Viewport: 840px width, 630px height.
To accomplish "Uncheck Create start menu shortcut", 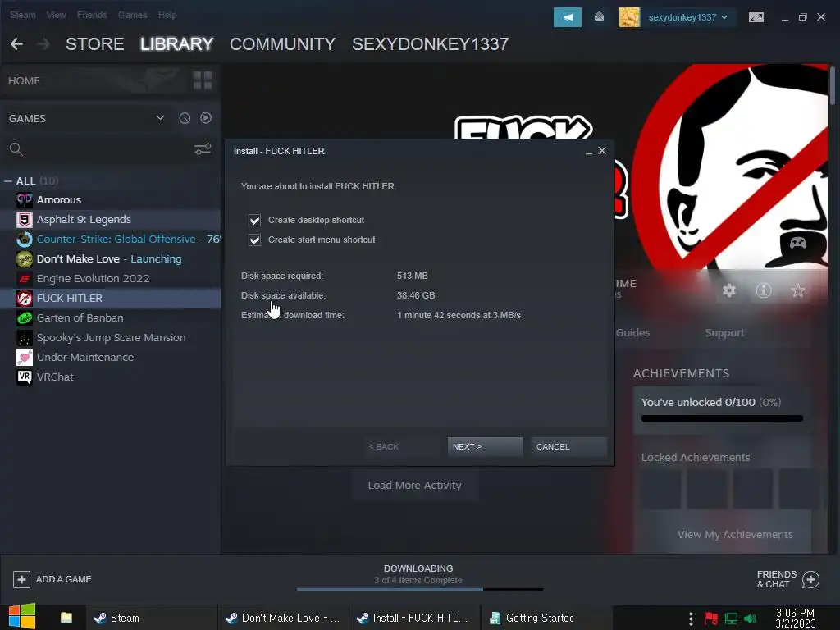I will point(254,240).
